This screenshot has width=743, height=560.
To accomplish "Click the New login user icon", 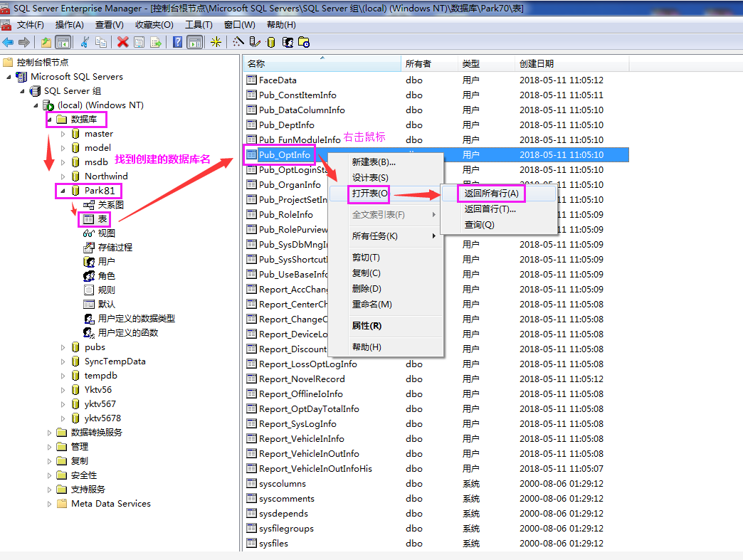I will [288, 43].
